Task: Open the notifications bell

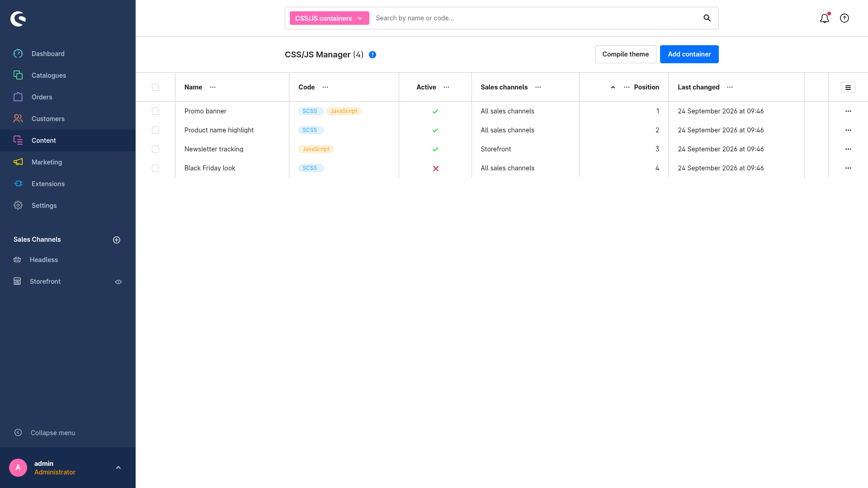Action: (x=825, y=18)
